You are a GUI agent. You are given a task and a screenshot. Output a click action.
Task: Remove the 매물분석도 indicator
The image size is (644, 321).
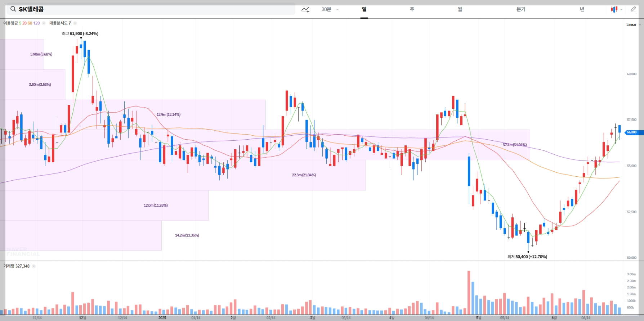(x=75, y=23)
